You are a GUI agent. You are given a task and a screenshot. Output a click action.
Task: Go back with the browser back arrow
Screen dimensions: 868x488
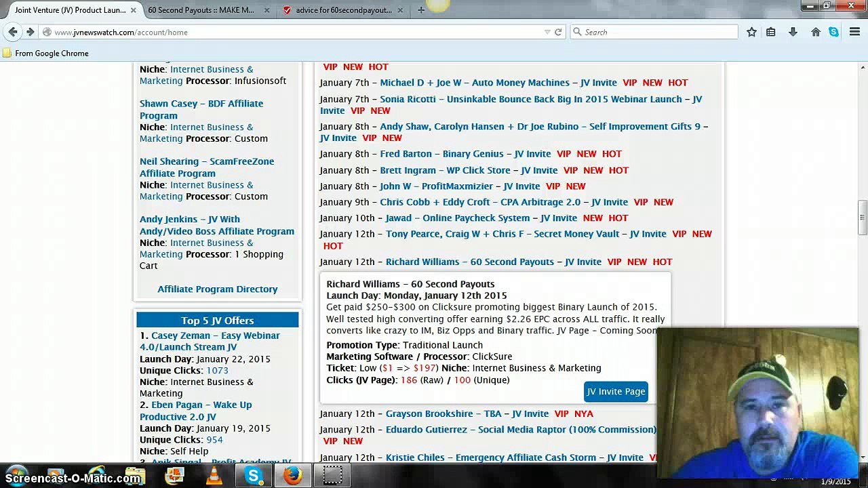click(x=13, y=32)
